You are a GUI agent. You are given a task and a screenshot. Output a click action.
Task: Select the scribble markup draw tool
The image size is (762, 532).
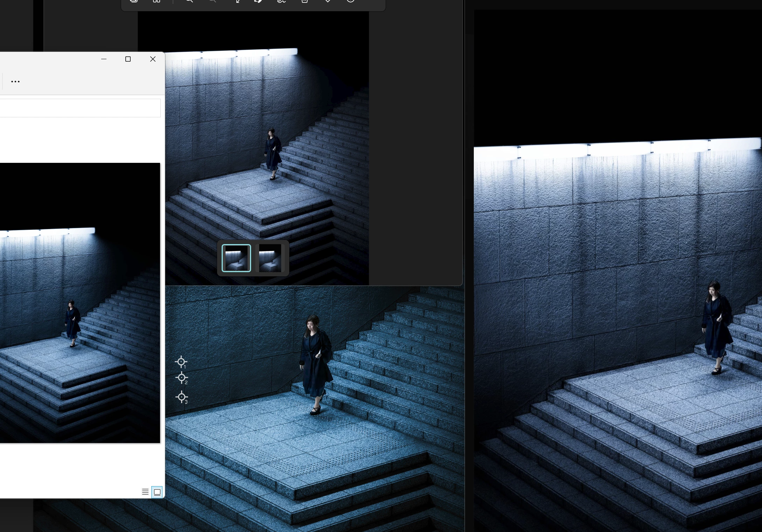click(282, 1)
